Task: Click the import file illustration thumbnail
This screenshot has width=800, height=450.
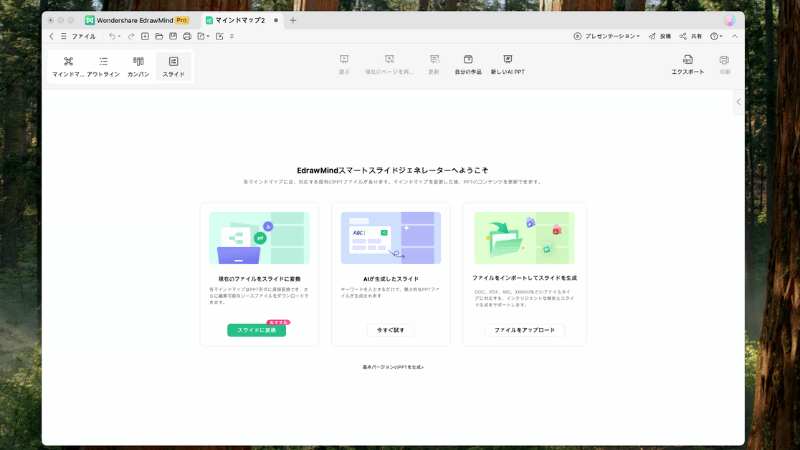Action: (x=524, y=238)
